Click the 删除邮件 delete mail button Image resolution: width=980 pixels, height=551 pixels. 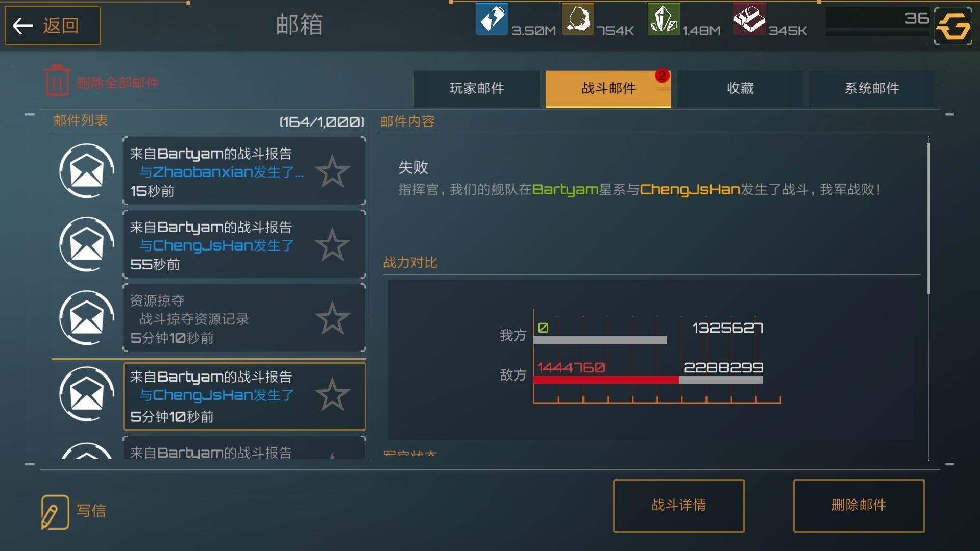tap(859, 506)
